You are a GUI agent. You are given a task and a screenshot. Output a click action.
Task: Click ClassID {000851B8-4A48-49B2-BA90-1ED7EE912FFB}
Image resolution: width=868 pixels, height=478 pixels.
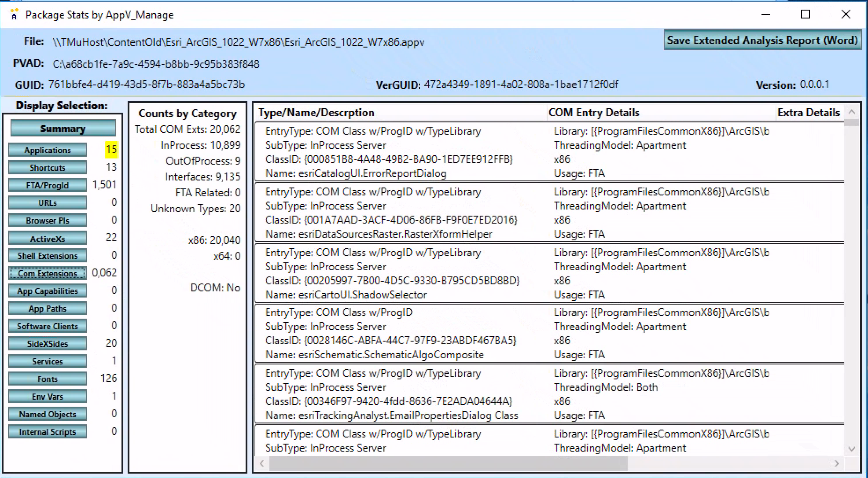pyautogui.click(x=389, y=159)
